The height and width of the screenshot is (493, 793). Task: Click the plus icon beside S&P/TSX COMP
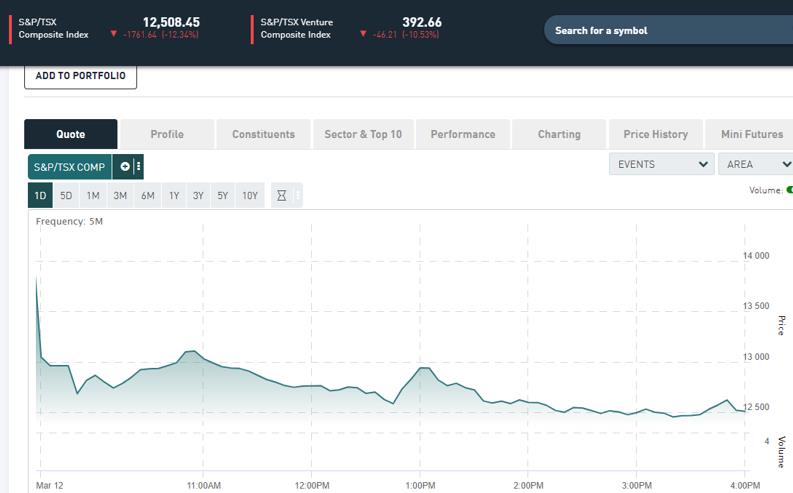coord(124,166)
